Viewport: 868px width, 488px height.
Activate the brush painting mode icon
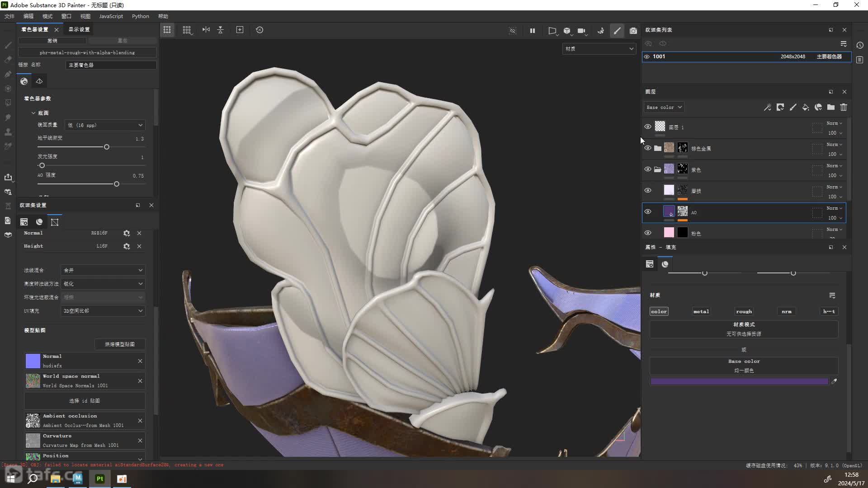point(617,31)
